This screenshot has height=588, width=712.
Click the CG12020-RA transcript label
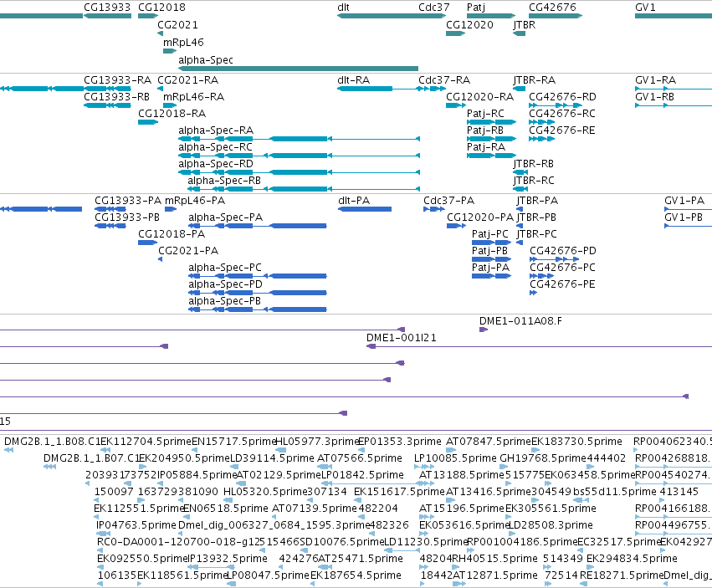coord(480,97)
